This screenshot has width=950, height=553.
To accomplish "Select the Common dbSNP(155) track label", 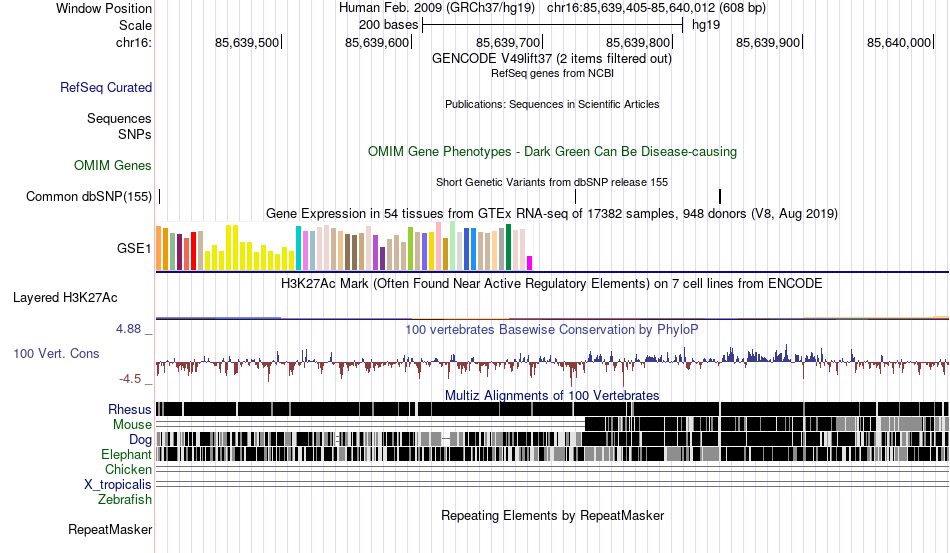I will (x=89, y=196).
